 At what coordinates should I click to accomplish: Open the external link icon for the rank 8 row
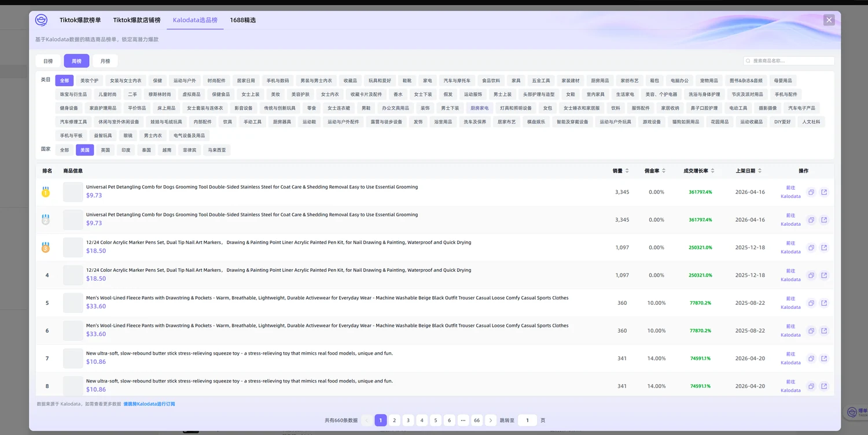coord(824,386)
